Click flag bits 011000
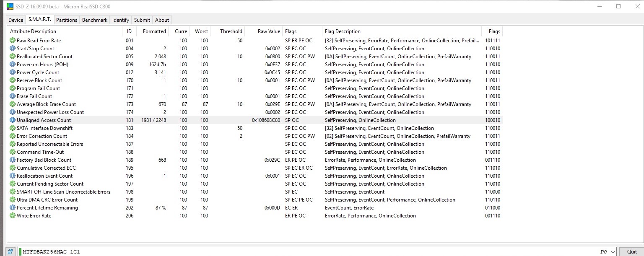This screenshot has height=256, width=644. (492, 208)
